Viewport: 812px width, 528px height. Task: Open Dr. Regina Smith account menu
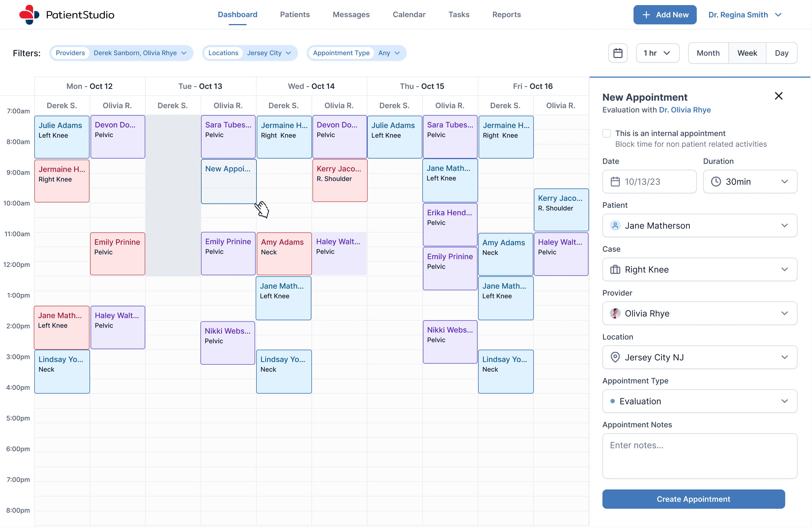tap(744, 15)
